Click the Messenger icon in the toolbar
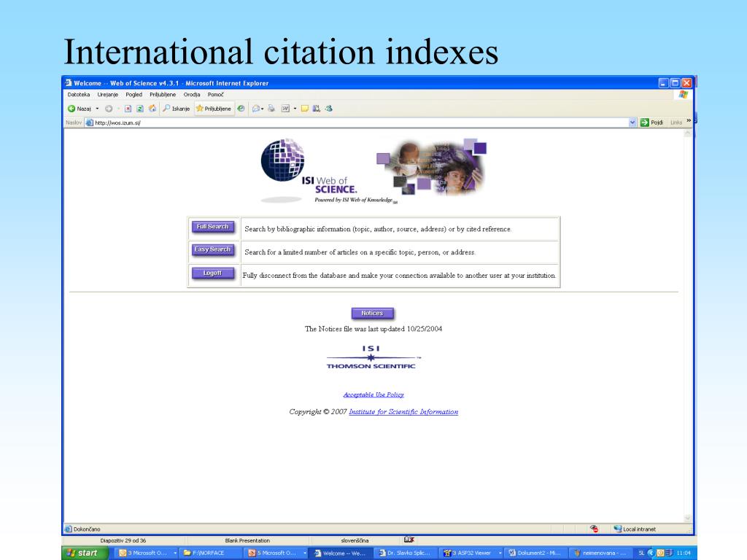The image size is (747, 560). [329, 109]
